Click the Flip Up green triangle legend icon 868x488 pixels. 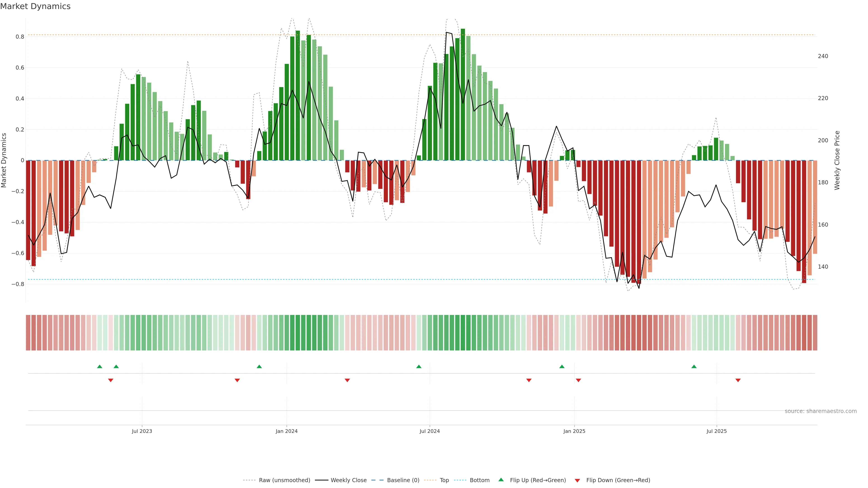(501, 480)
